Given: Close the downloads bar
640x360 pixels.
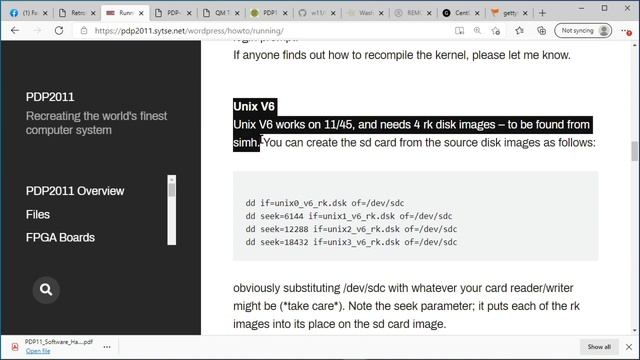Looking at the screenshot, I should [x=629, y=347].
